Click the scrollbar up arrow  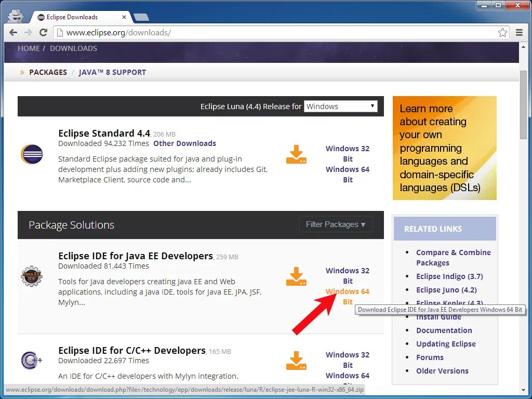(x=524, y=46)
